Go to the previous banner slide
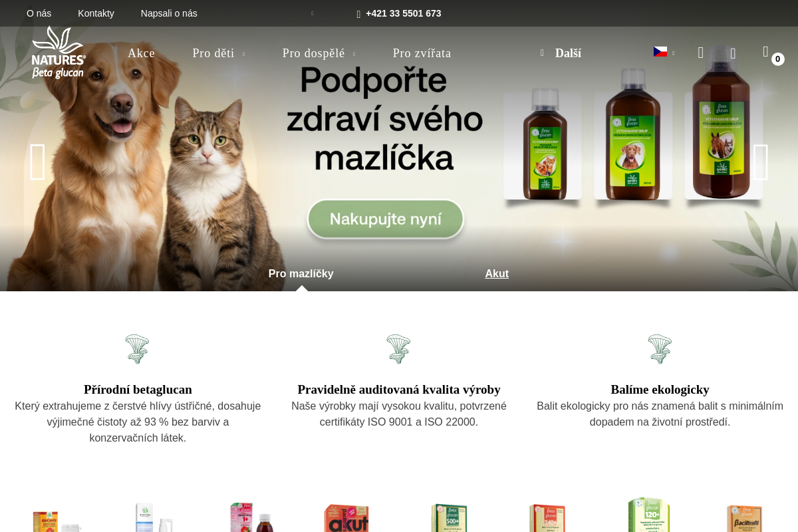The image size is (798, 532). (38, 162)
